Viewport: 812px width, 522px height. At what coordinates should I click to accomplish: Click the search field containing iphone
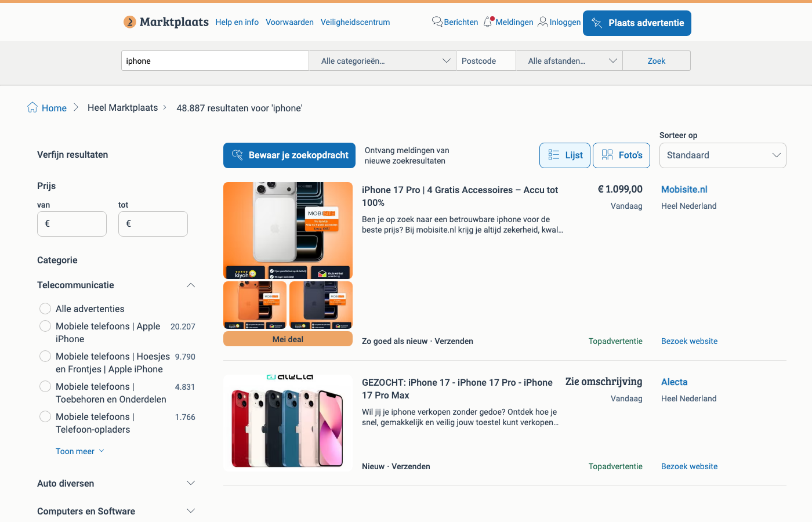click(x=215, y=61)
